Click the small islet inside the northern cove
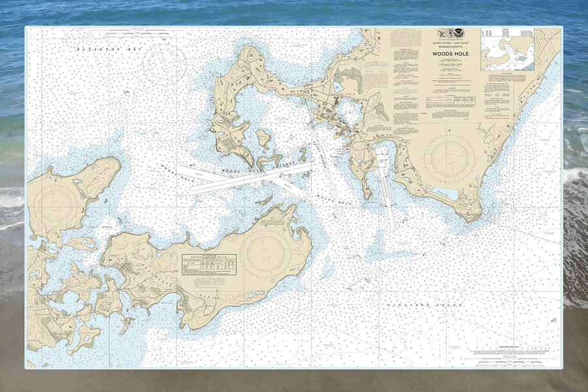Image resolution: width=588 pixels, height=392 pixels. click(264, 139)
